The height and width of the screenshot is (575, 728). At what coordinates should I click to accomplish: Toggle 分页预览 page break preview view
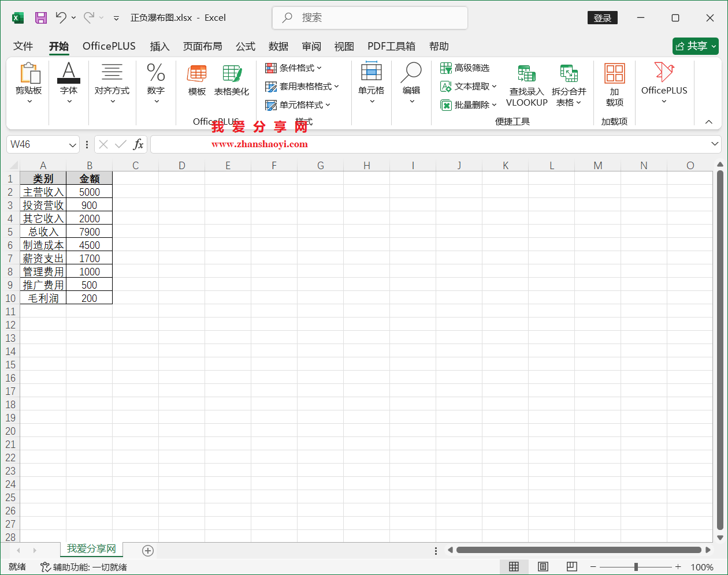click(x=571, y=566)
